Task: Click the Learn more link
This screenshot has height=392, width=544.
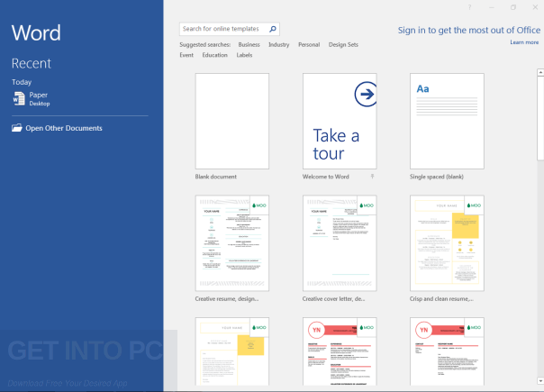Action: (524, 42)
